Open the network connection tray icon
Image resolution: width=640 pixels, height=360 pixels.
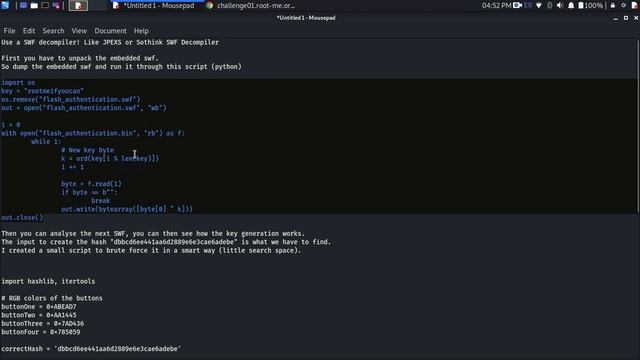(539, 5)
